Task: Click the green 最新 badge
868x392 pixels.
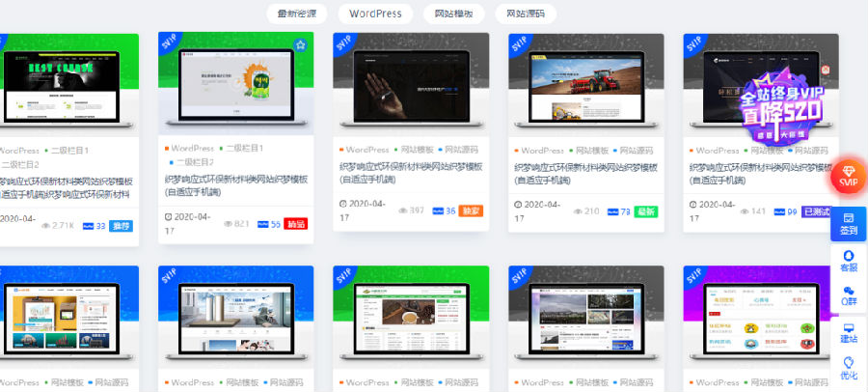Action: point(645,210)
